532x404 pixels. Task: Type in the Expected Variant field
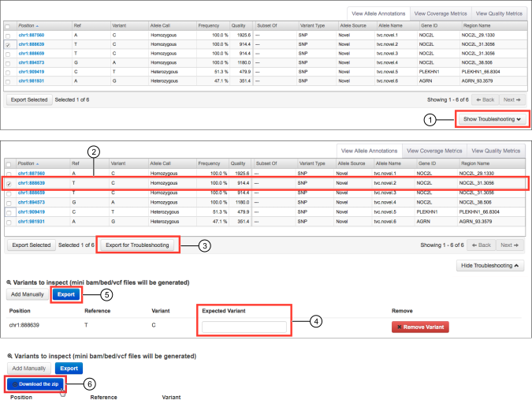[x=244, y=327]
